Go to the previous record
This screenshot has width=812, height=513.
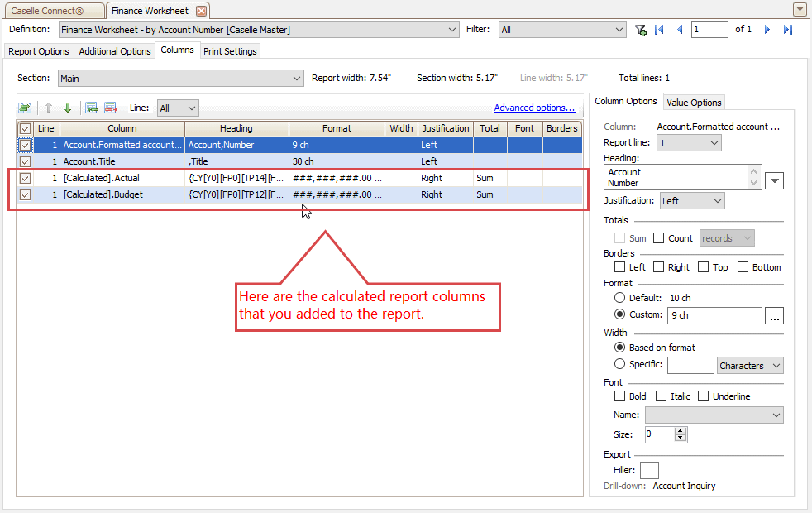pos(680,30)
